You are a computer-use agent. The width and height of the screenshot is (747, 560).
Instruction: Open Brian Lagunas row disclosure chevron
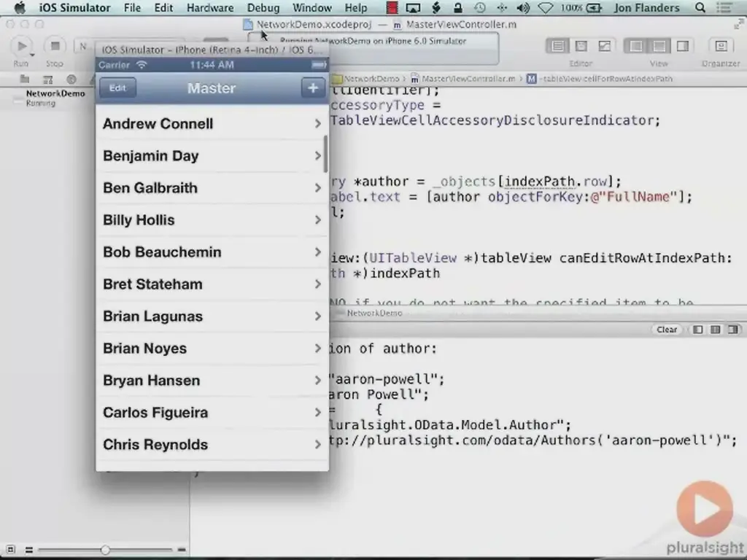318,316
